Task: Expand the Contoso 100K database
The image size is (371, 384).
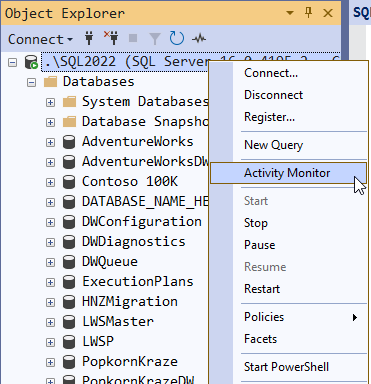Action: [50, 182]
